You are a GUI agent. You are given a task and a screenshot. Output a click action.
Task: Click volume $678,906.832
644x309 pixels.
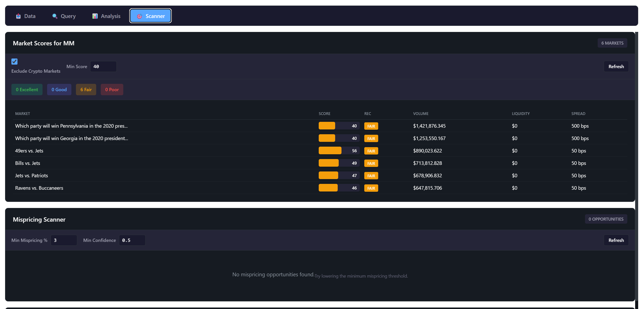(428, 176)
